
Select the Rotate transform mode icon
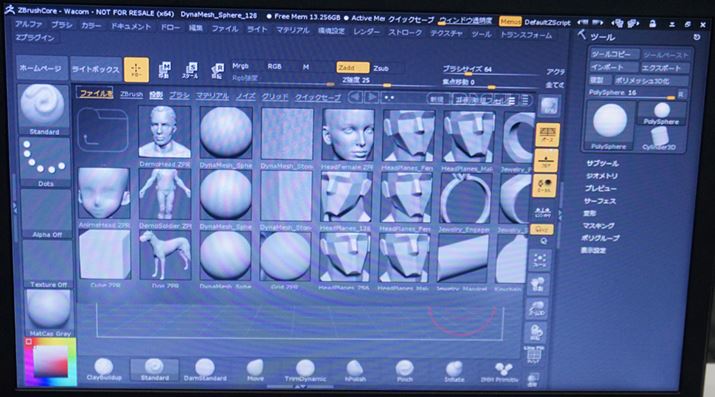pyautogui.click(x=218, y=71)
